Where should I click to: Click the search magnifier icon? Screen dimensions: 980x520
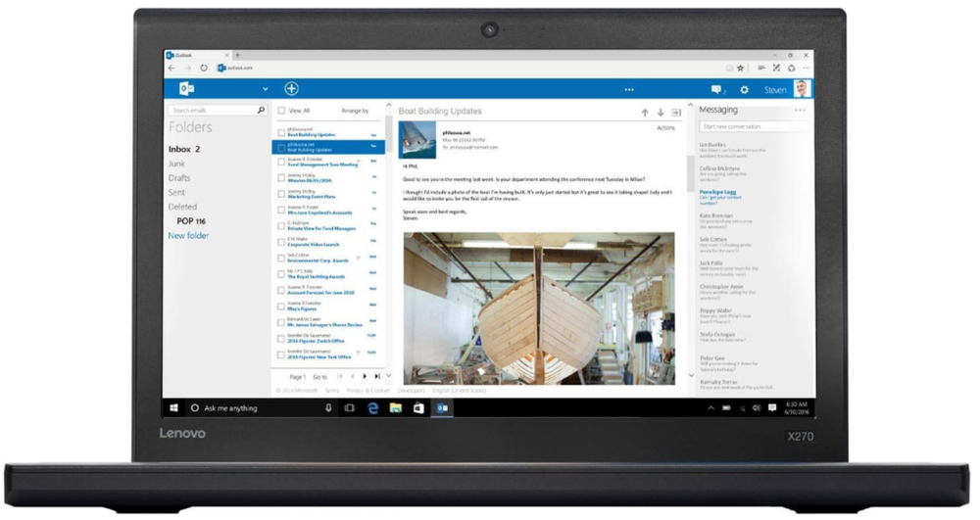point(261,110)
